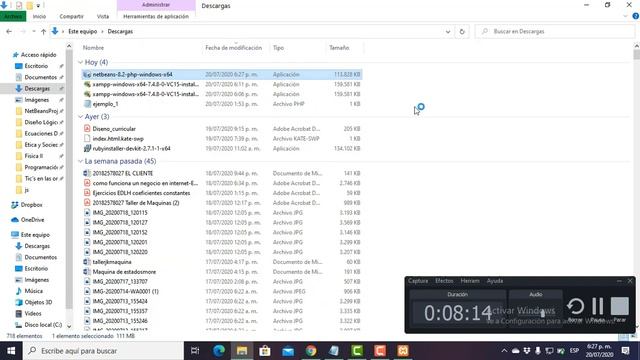Screen dimensions: 640x360
Task: Open recorder Captura menu
Action: (418, 281)
